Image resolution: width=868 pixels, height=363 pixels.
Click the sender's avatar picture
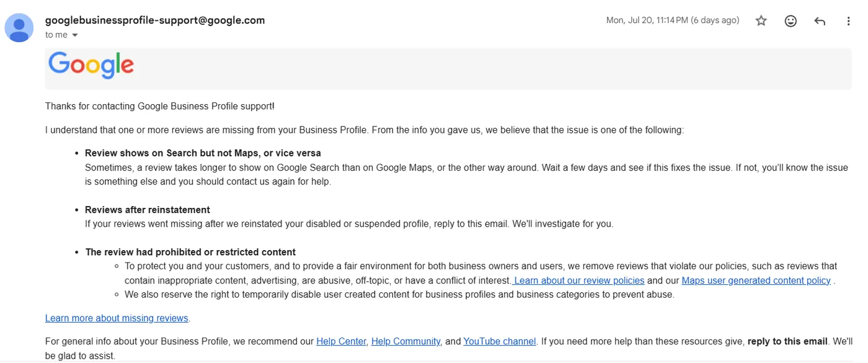coord(19,27)
